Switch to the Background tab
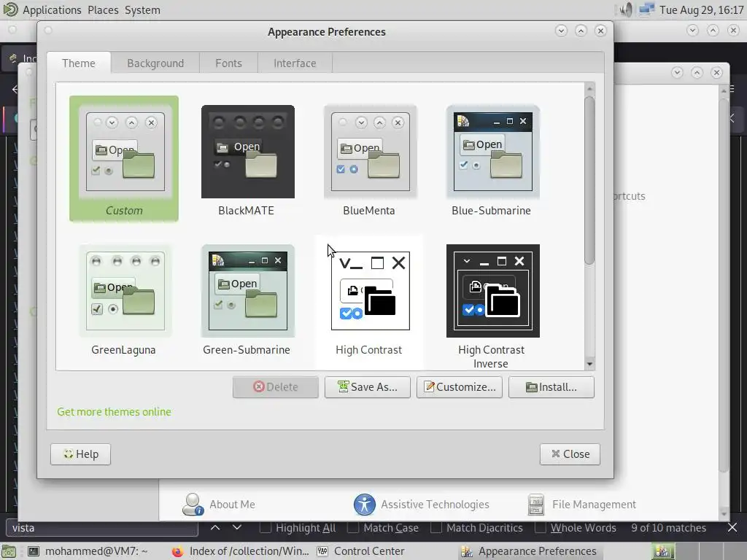 click(x=155, y=63)
